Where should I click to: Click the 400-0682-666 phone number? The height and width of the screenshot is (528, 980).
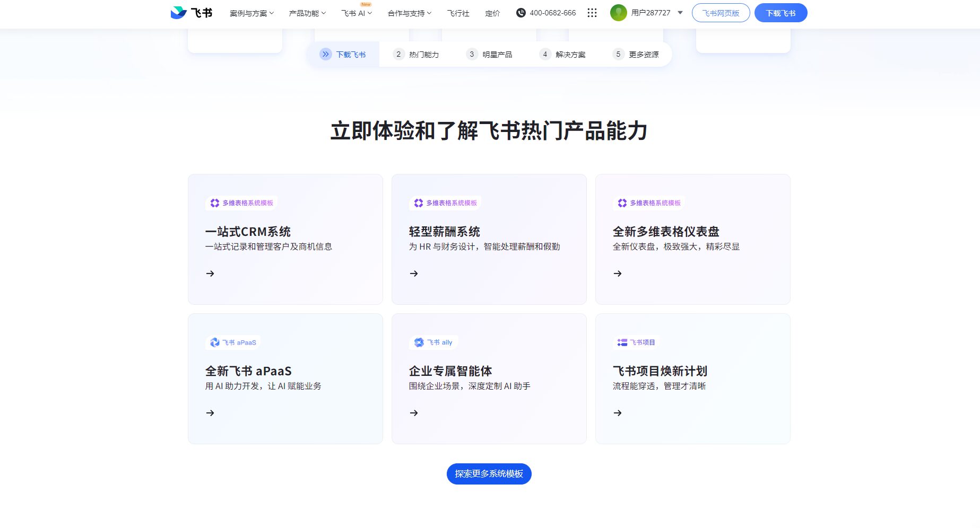[552, 13]
